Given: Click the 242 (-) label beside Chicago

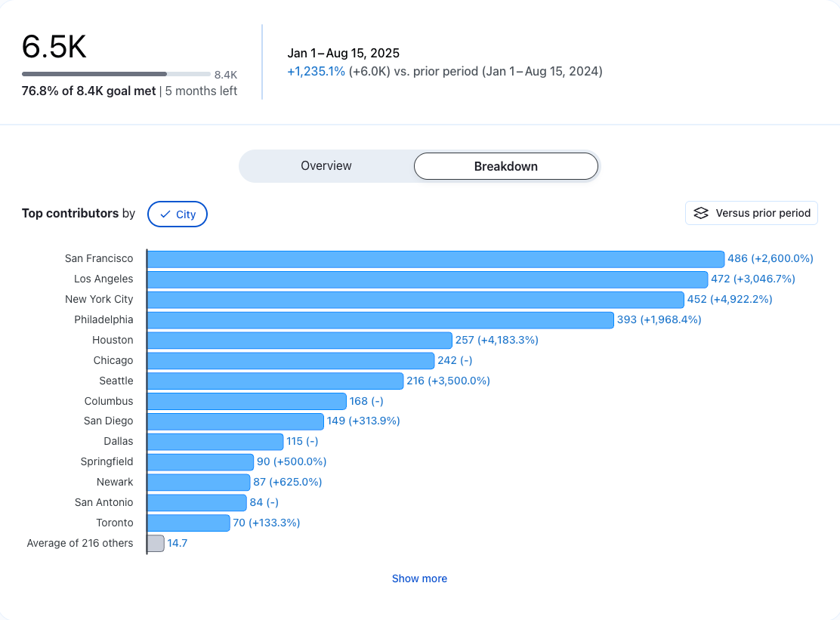Looking at the screenshot, I should pyautogui.click(x=455, y=360).
